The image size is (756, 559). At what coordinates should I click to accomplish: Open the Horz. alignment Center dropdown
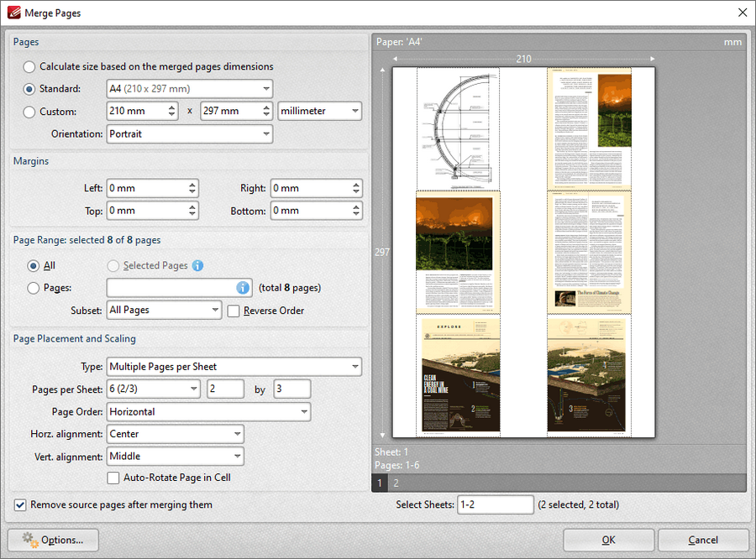click(175, 434)
